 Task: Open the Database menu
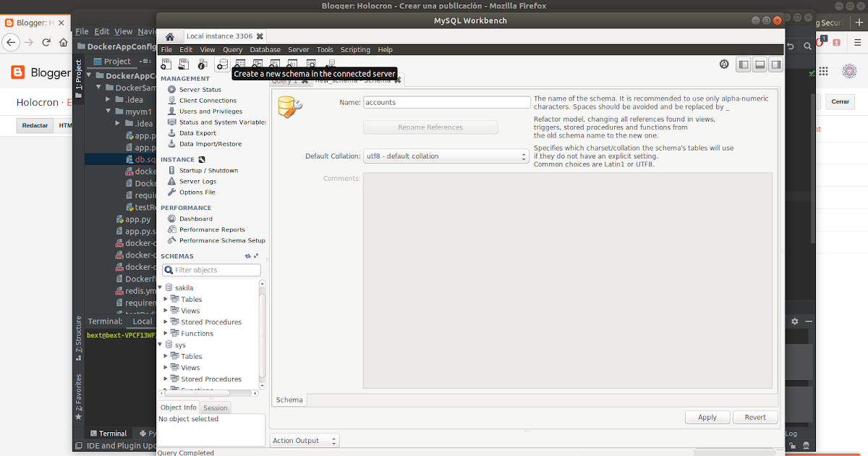[265, 49]
